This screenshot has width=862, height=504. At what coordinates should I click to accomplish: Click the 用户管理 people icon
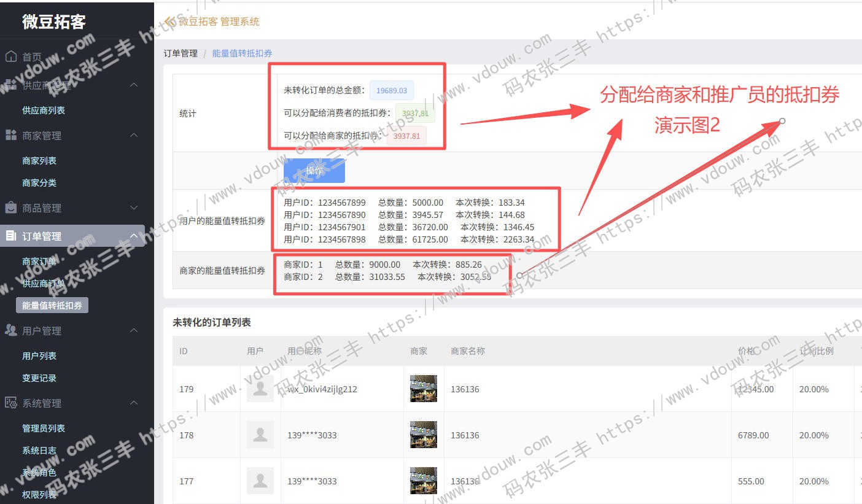point(10,330)
